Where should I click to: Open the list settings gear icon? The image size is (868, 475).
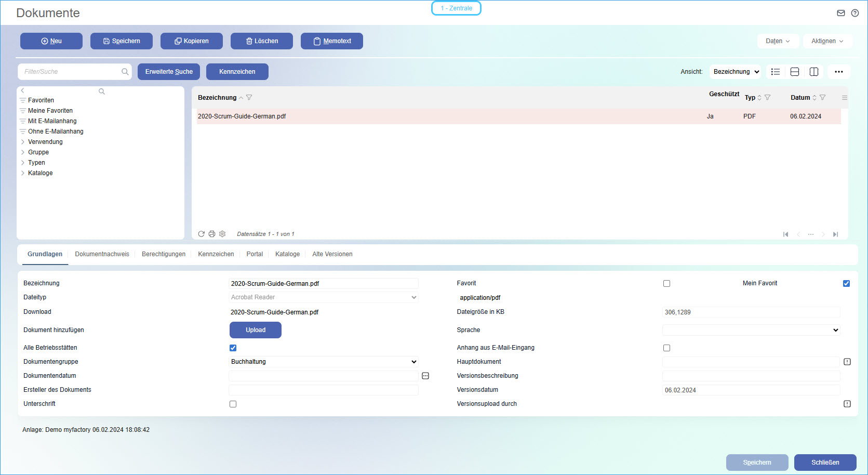[x=222, y=234]
